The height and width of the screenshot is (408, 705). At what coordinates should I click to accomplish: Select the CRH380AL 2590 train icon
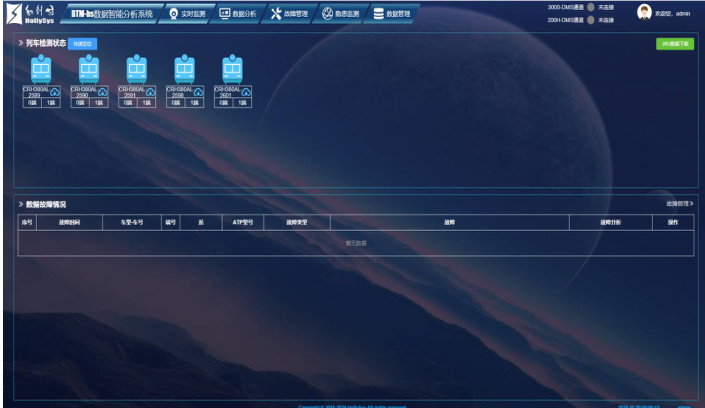pyautogui.click(x=89, y=68)
